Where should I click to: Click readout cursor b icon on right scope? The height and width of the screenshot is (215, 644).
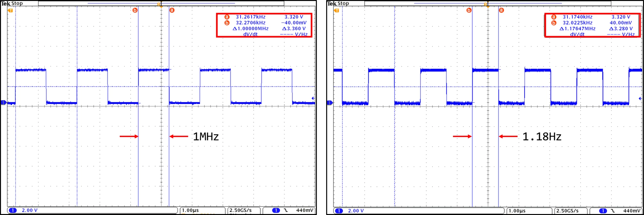pyautogui.click(x=554, y=23)
